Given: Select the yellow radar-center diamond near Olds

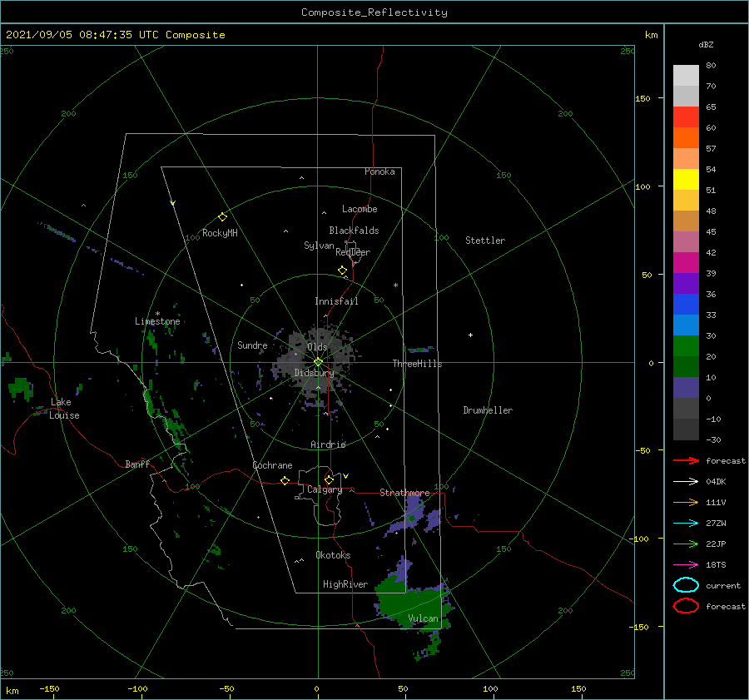Looking at the screenshot, I should pyautogui.click(x=318, y=362).
